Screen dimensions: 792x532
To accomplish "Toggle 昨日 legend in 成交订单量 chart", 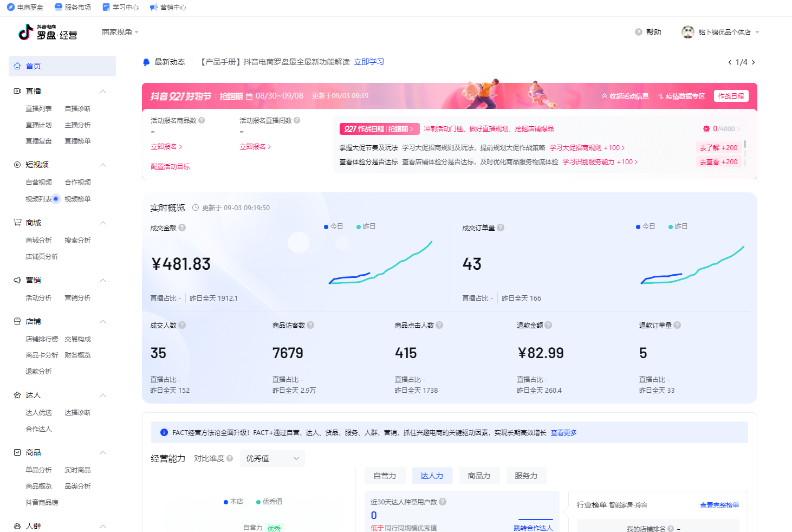I will [x=678, y=226].
